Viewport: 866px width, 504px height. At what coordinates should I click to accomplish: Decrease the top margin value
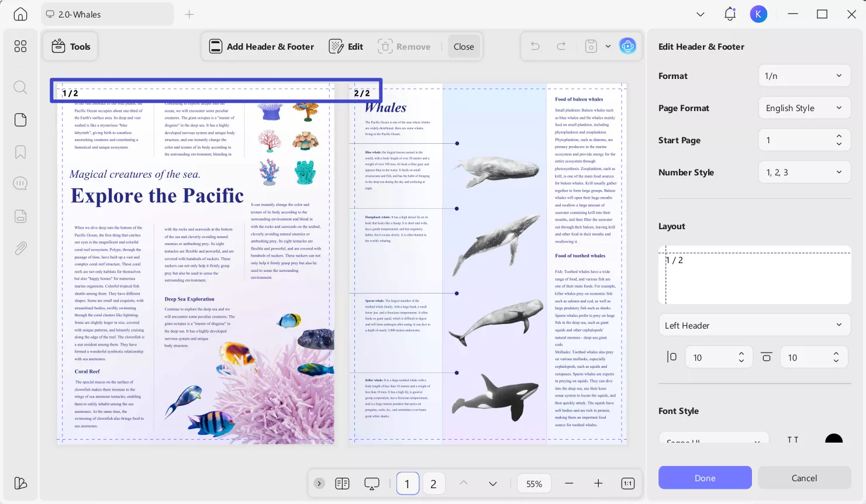pos(836,361)
